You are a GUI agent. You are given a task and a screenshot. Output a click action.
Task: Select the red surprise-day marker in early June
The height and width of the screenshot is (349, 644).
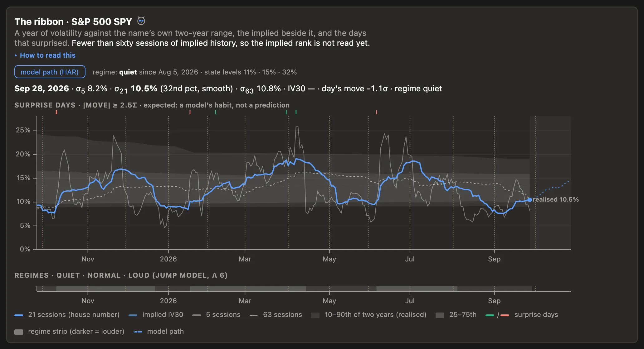377,112
